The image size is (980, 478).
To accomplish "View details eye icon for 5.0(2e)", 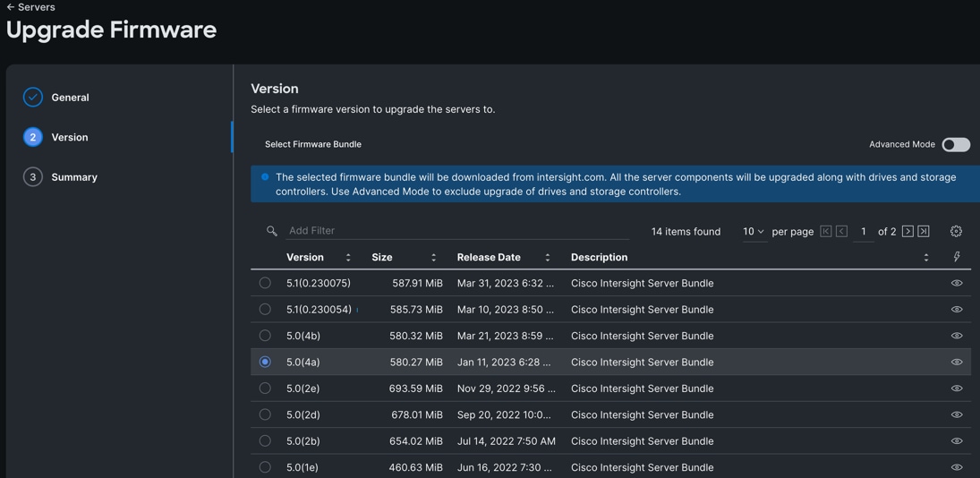I will pyautogui.click(x=956, y=388).
